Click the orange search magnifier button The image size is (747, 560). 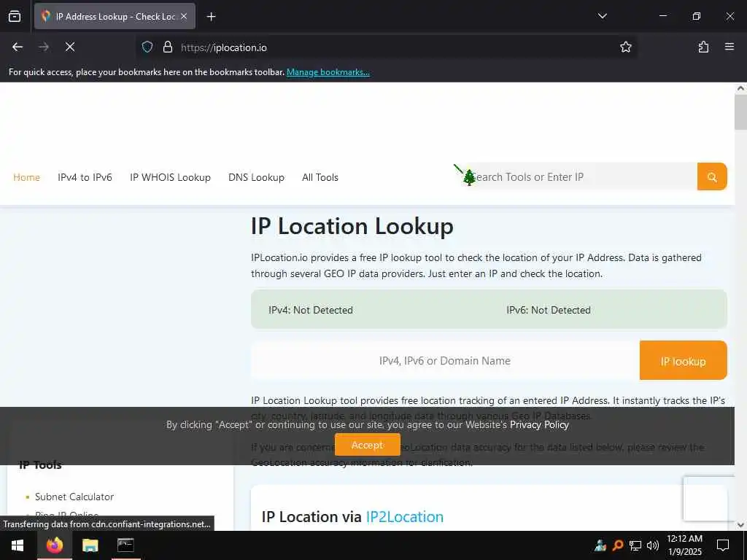tap(712, 176)
